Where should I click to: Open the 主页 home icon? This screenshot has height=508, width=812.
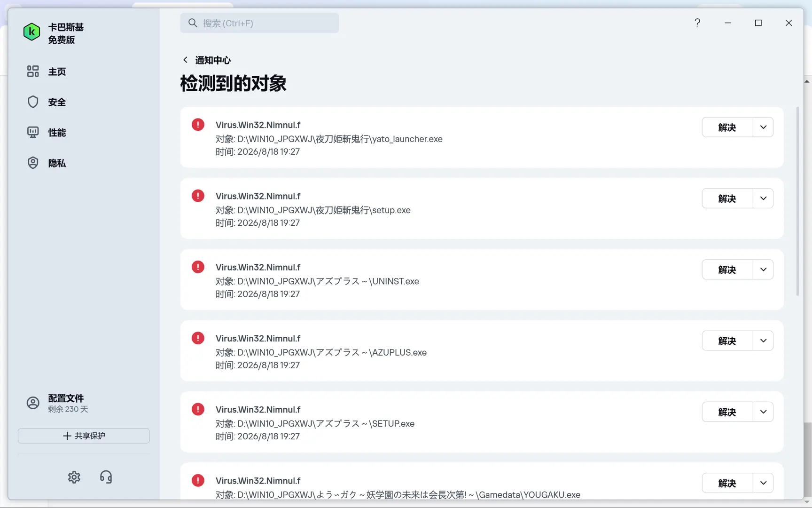point(33,71)
